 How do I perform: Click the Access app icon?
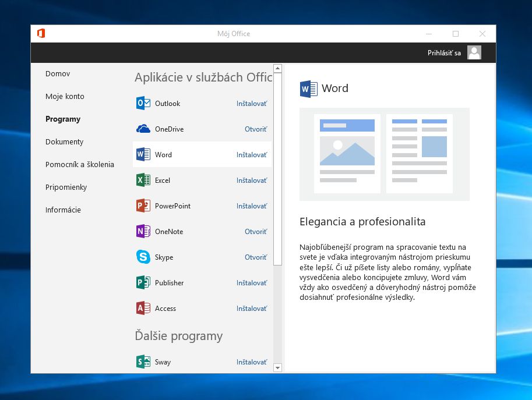click(x=143, y=309)
